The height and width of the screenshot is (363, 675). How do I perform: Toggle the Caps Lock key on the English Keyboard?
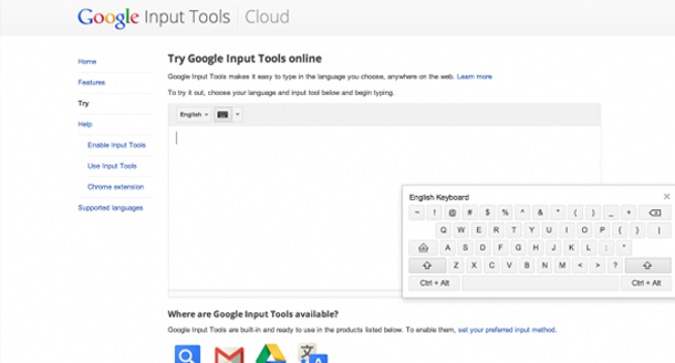(x=423, y=248)
